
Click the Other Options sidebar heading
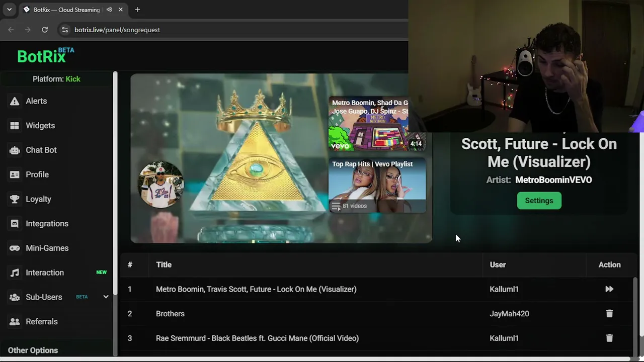33,350
